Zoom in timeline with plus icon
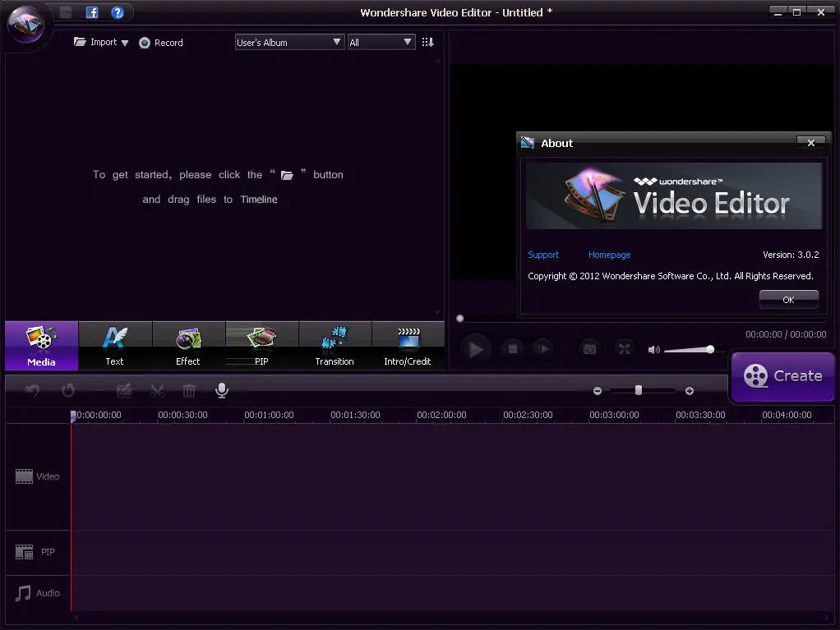840x630 pixels. click(x=690, y=391)
